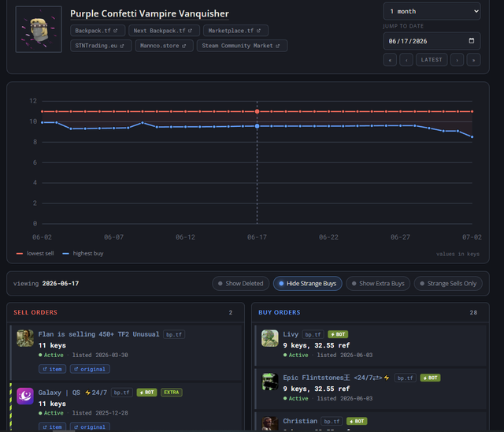
Task: Open original link on Flan's listing
Action: [90, 369]
